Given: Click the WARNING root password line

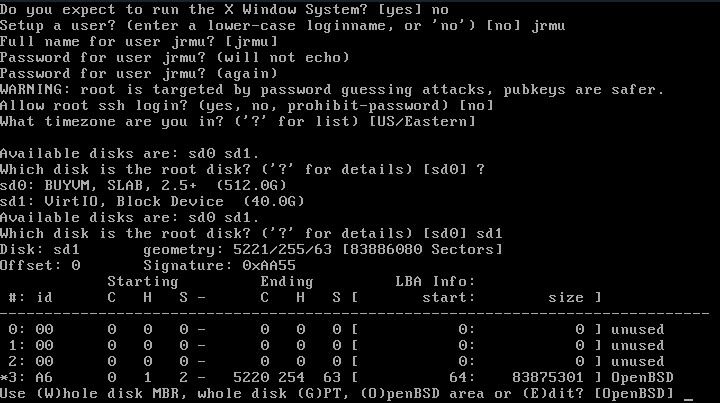Looking at the screenshot, I should (x=332, y=90).
